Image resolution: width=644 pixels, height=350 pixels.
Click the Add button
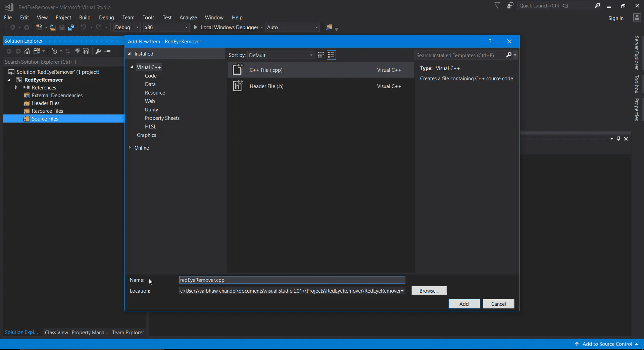[464, 304]
